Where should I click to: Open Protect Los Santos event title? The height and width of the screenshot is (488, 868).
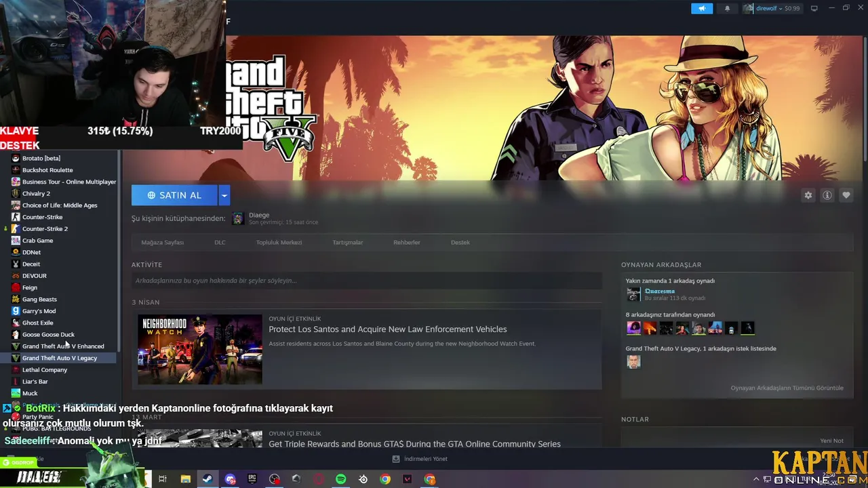(x=387, y=329)
